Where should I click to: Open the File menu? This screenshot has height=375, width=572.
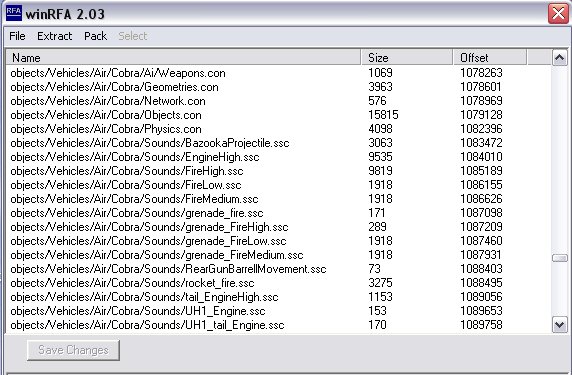(17, 36)
